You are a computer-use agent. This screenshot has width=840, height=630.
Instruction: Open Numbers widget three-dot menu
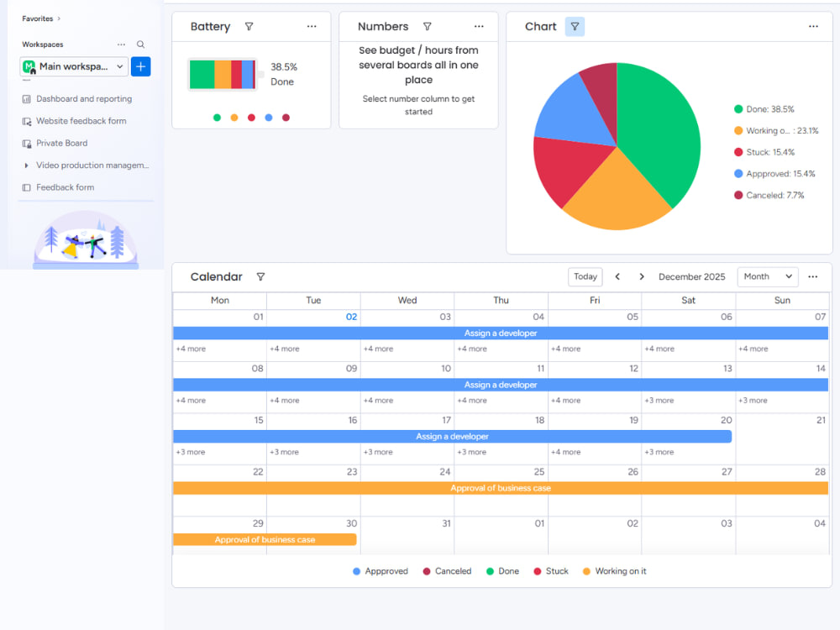479,26
